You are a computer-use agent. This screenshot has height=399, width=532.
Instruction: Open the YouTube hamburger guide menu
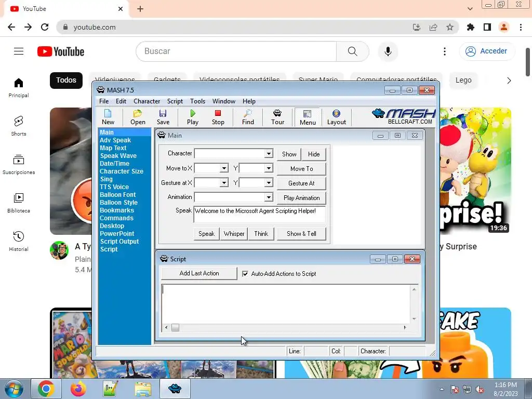point(19,51)
